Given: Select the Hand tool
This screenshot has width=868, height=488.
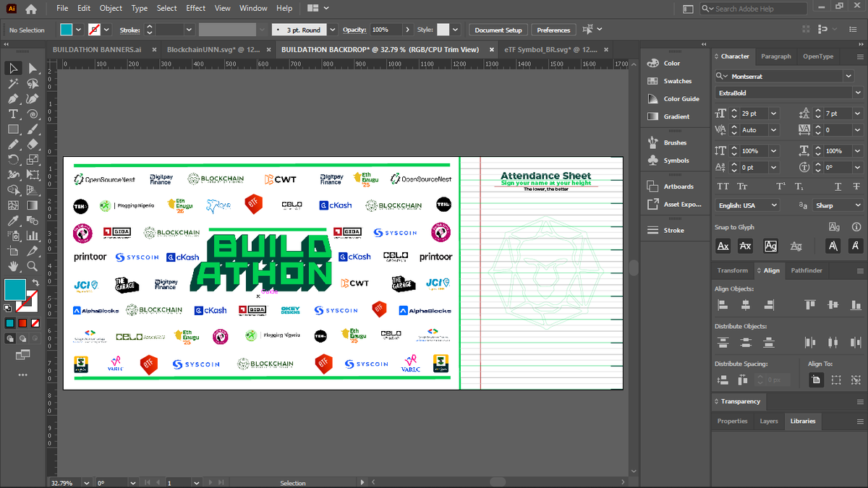Looking at the screenshot, I should point(13,266).
